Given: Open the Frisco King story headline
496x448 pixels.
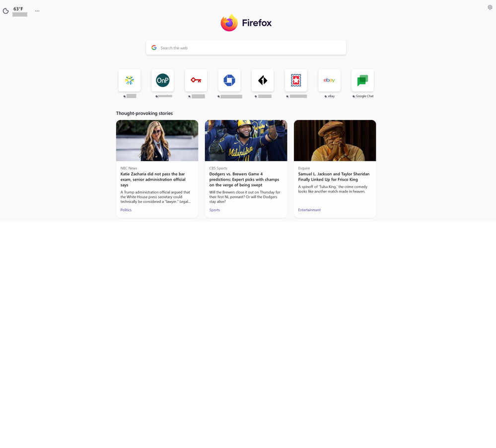Looking at the screenshot, I should click(x=334, y=177).
